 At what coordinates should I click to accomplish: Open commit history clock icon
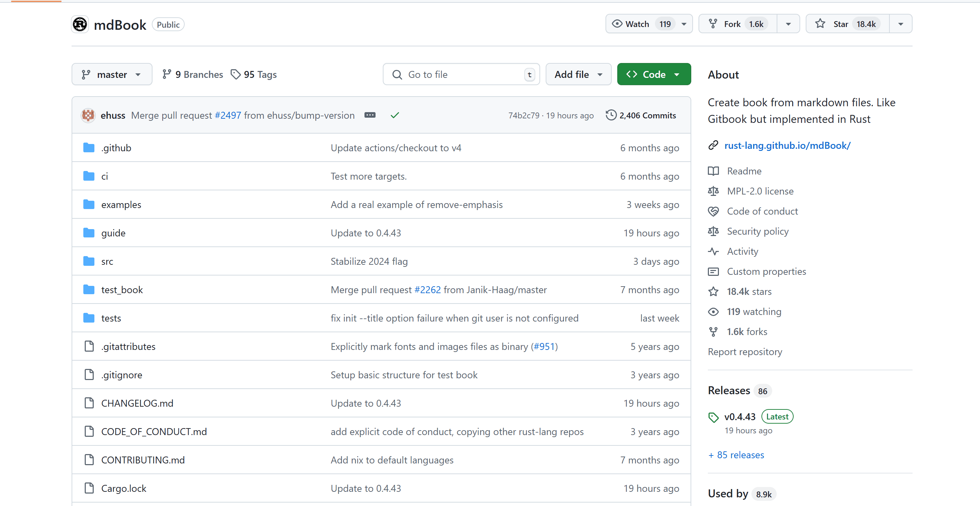coord(611,115)
